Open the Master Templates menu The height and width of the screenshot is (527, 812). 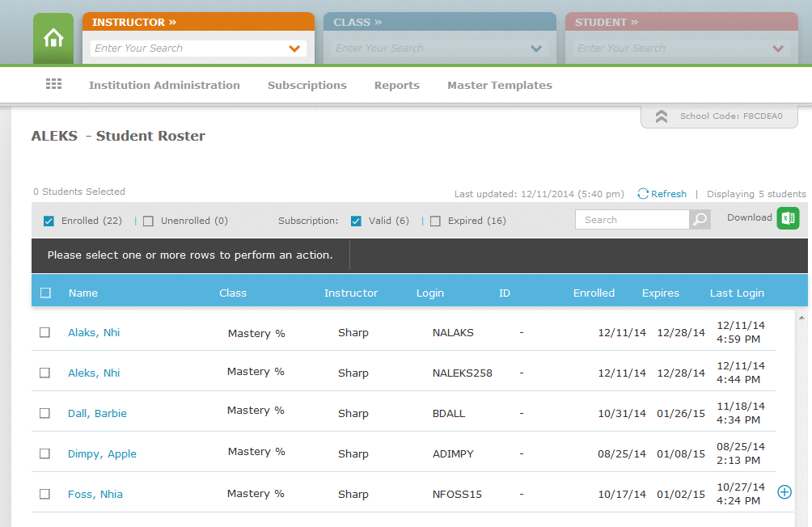[500, 85]
